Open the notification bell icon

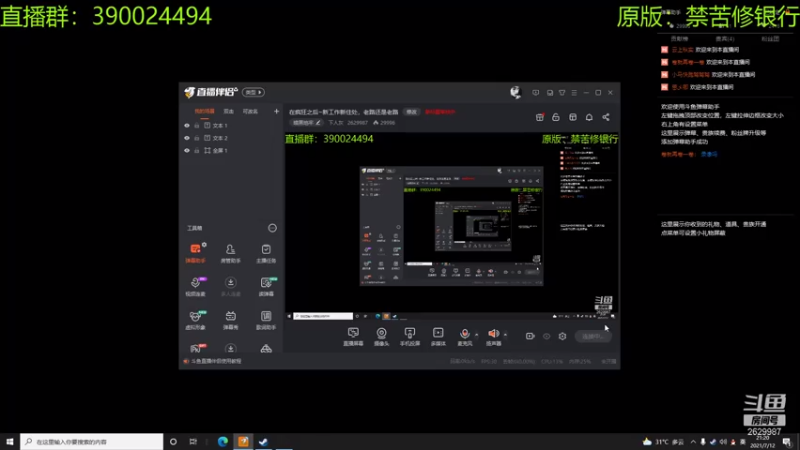click(589, 117)
